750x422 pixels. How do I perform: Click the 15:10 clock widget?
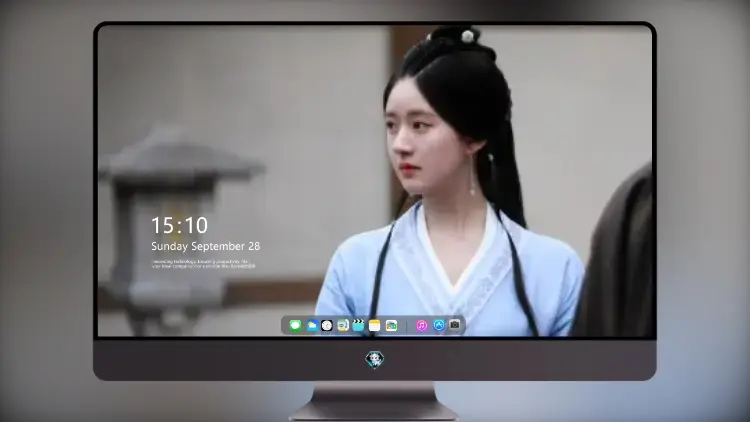click(x=179, y=225)
